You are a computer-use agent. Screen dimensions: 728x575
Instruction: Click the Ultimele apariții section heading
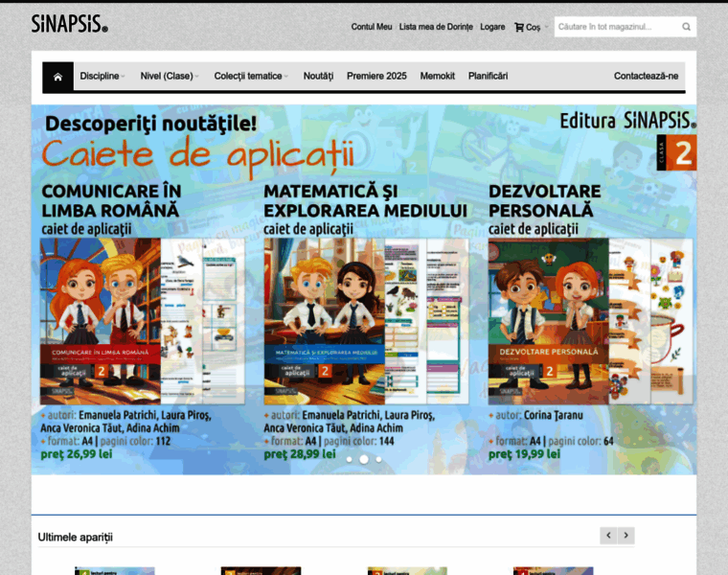tap(76, 538)
